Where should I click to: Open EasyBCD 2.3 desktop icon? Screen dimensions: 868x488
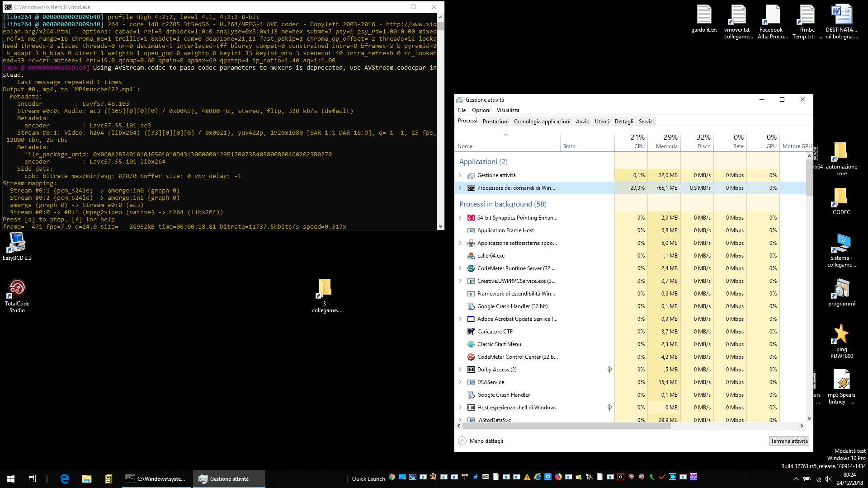(17, 243)
